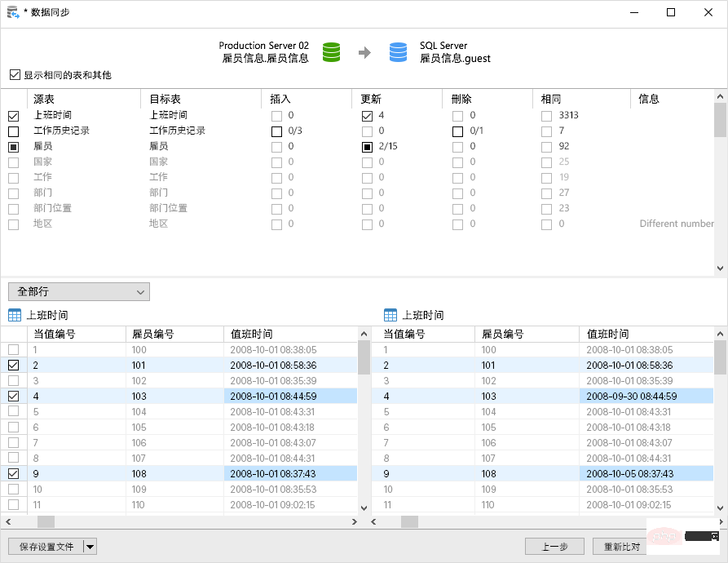Image resolution: width=728 pixels, height=563 pixels.
Task: Check the 工作历史记录 insert 0/3 checkbox
Action: tap(276, 131)
